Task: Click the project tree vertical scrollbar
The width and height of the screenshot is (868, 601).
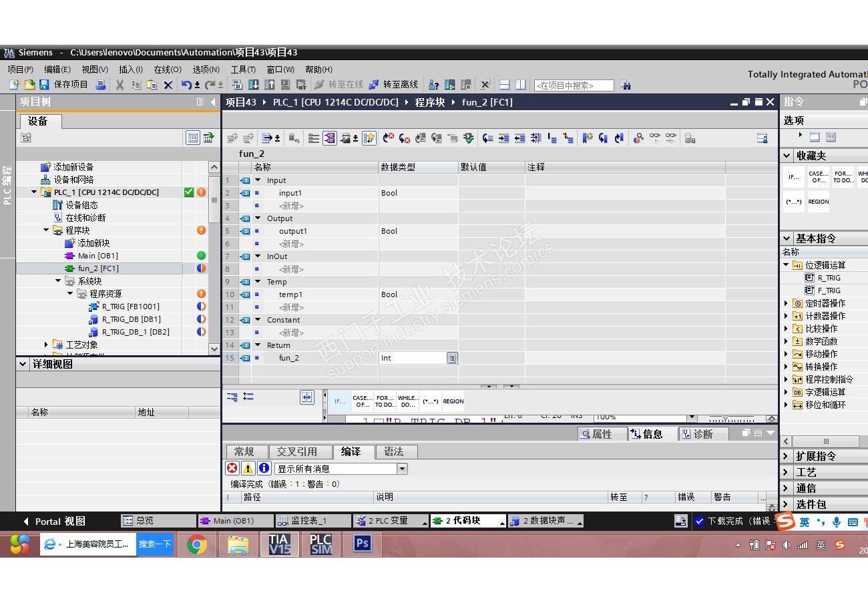Action: tap(214, 258)
